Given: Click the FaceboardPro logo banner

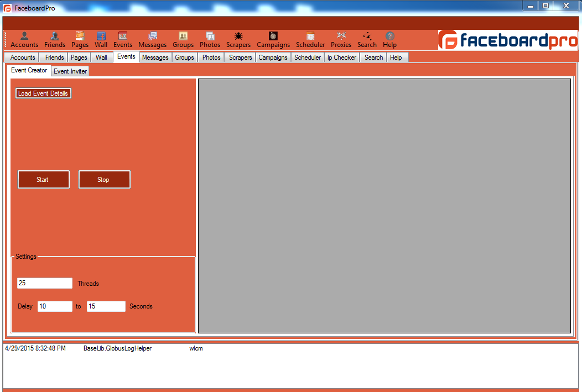Looking at the screenshot, I should 508,40.
